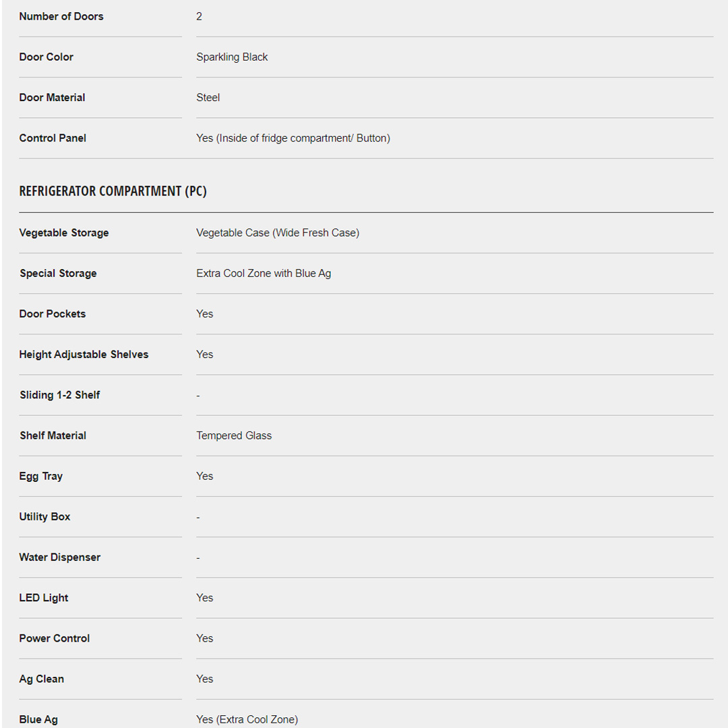Select the Sparkling Black door color value

point(232,57)
